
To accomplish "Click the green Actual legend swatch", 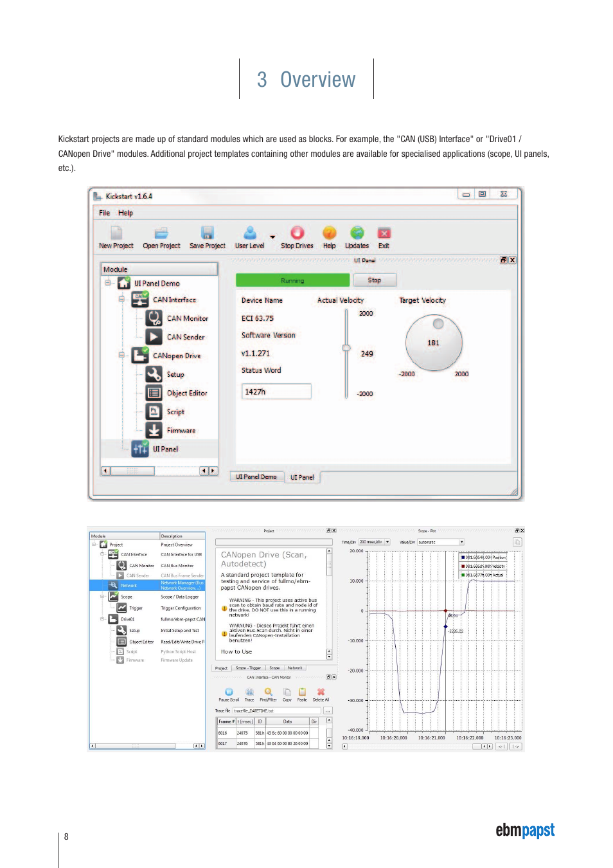I will click(x=463, y=575).
